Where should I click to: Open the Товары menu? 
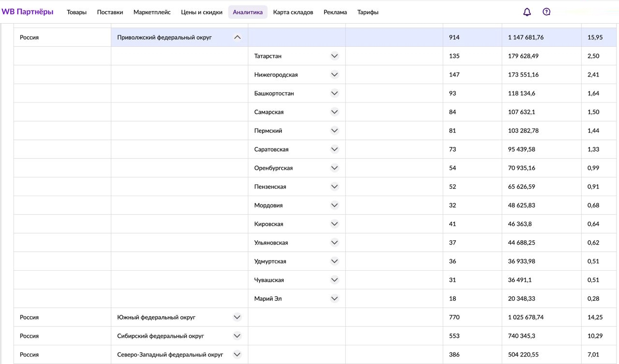tap(76, 12)
